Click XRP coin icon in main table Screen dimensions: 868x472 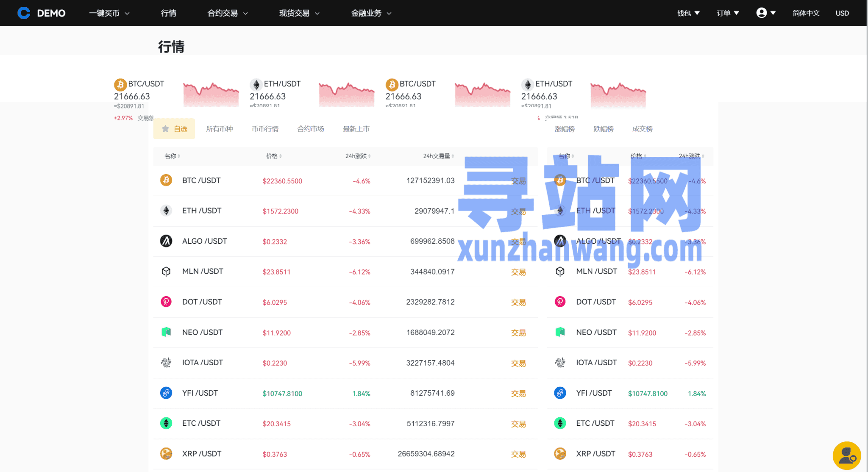tap(166, 454)
